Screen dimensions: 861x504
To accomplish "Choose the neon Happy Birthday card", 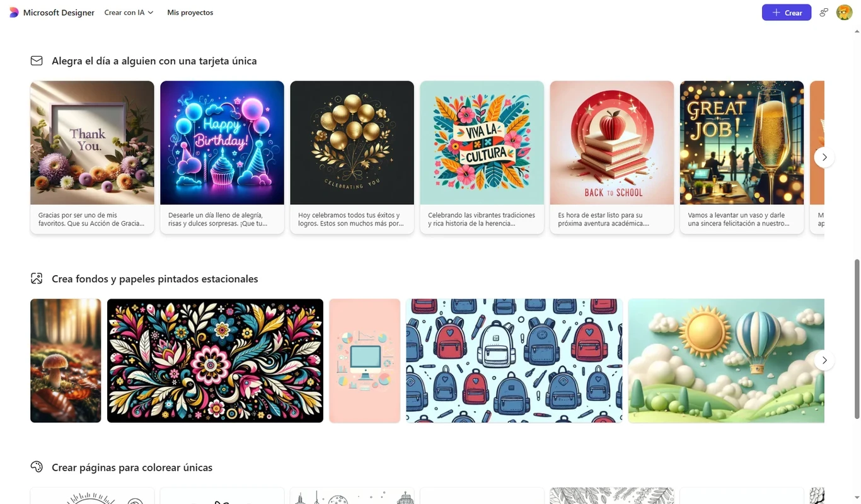I will coord(222,157).
